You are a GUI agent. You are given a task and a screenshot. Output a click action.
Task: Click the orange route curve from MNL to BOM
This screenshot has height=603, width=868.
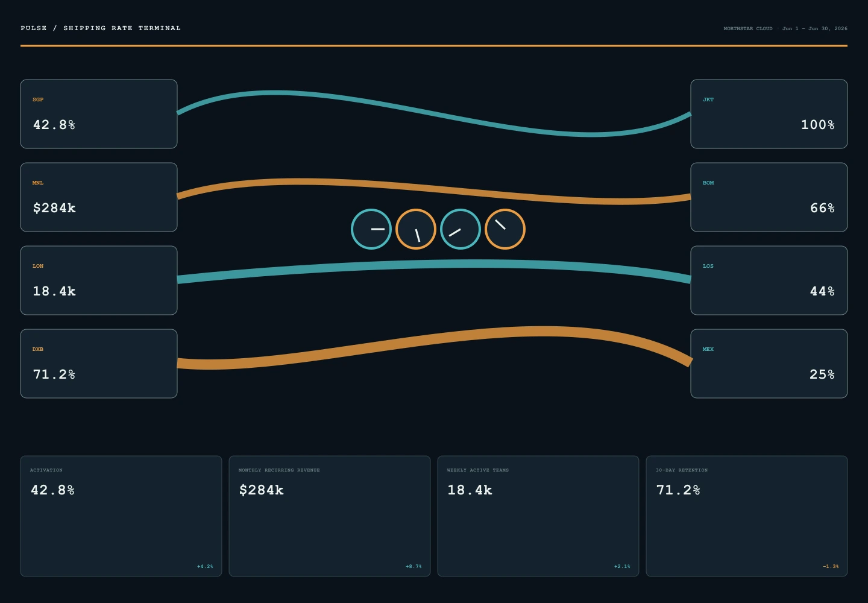[x=434, y=189]
